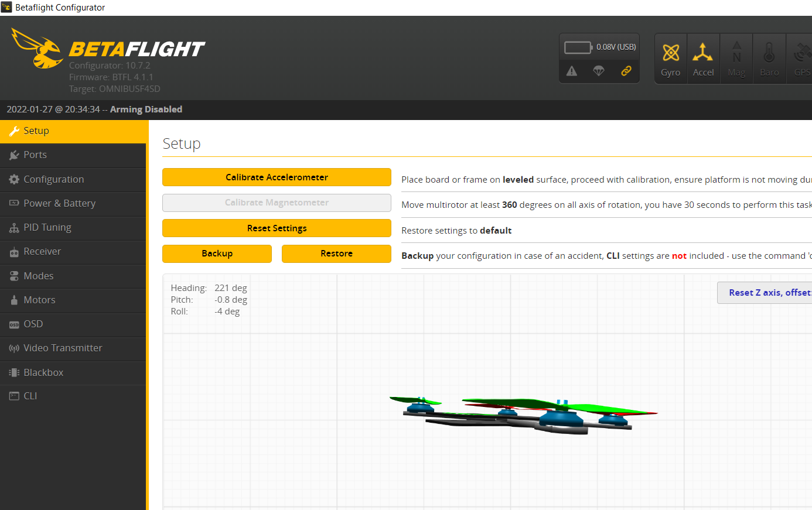The height and width of the screenshot is (510, 812).
Task: Click the terminal icon beside CLI
Action: click(14, 396)
